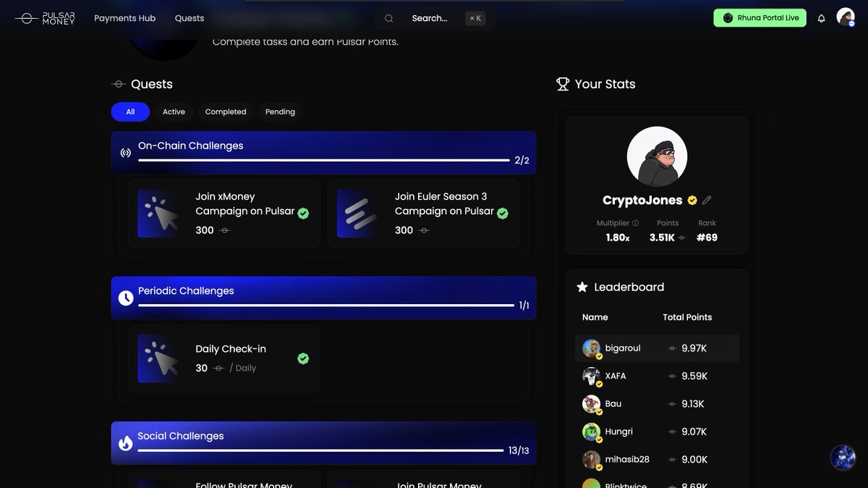
Task: Open Join Euler Season 3 Campaign quest
Action: point(423,214)
